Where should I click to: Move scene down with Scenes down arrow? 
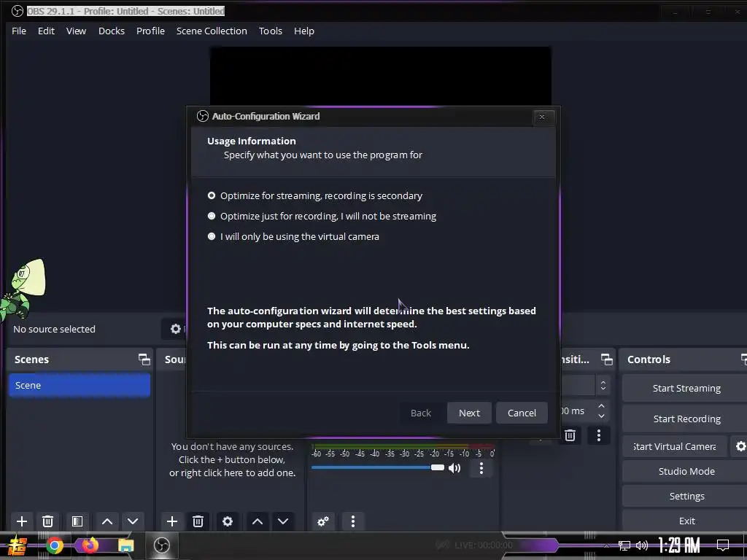click(x=133, y=521)
